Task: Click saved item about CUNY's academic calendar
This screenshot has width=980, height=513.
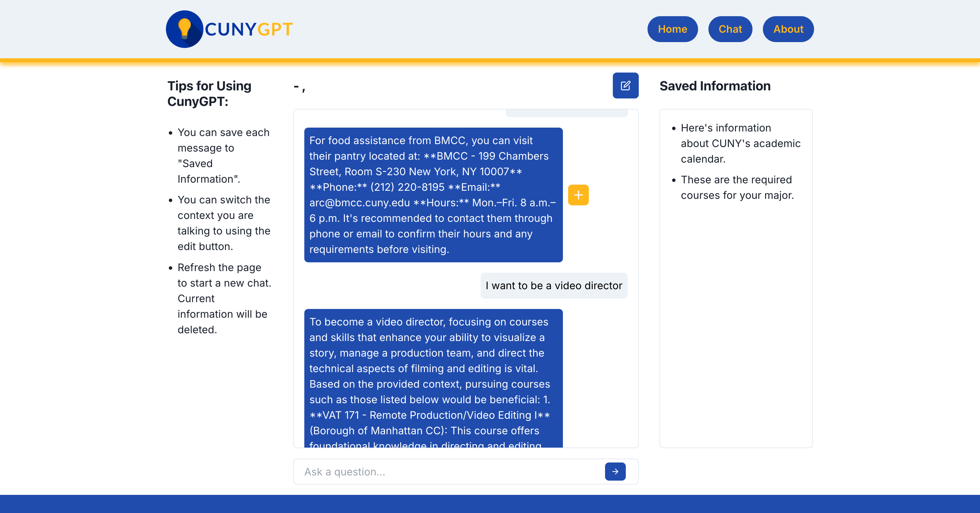Action: point(740,143)
